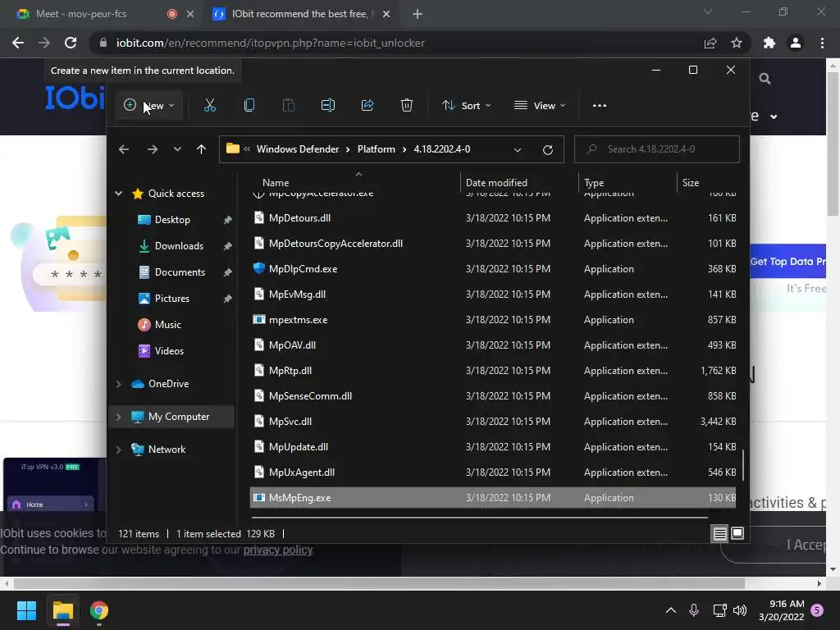Open the View dropdown menu
The image size is (840, 630).
(x=540, y=106)
